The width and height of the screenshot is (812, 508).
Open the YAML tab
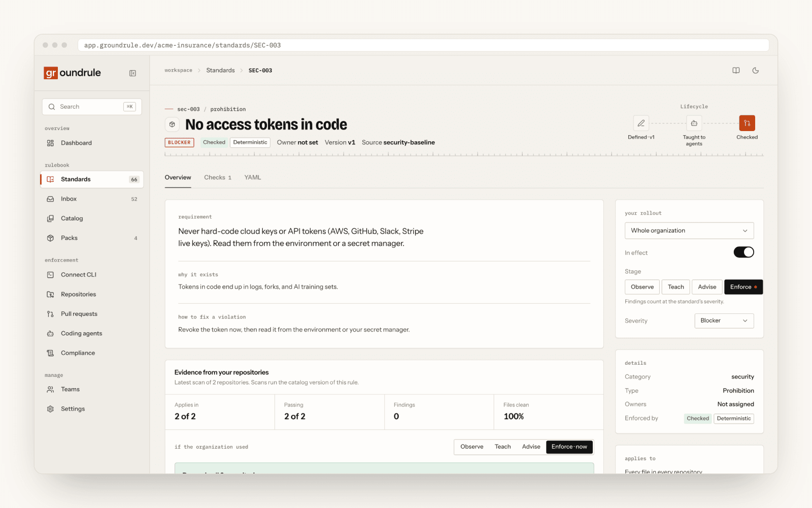(253, 178)
